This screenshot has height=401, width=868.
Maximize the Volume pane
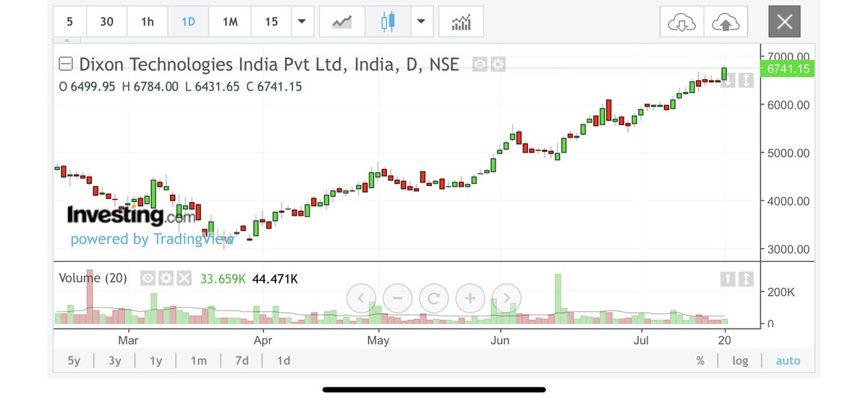pos(746,279)
